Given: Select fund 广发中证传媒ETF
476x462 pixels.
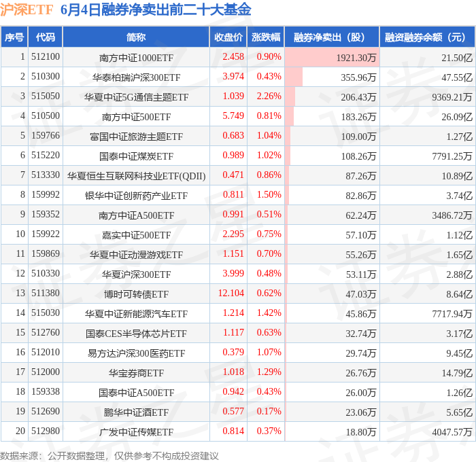Looking at the screenshot, I should [x=136, y=432].
